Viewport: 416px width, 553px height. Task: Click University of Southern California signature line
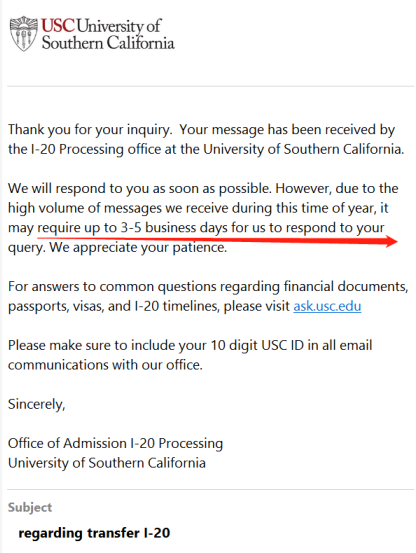click(x=107, y=463)
